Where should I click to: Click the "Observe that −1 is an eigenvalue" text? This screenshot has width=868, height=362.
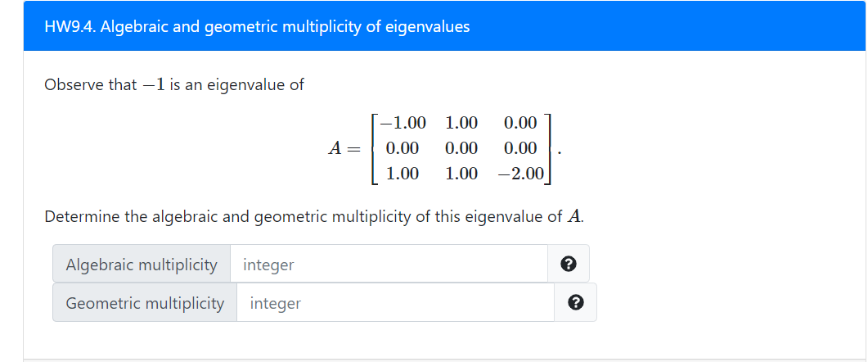point(174,84)
